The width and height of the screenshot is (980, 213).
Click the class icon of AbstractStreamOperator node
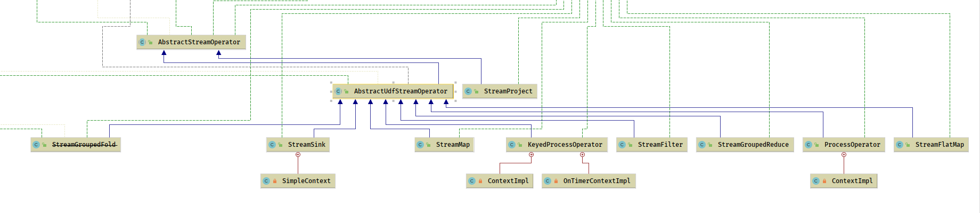[142, 42]
